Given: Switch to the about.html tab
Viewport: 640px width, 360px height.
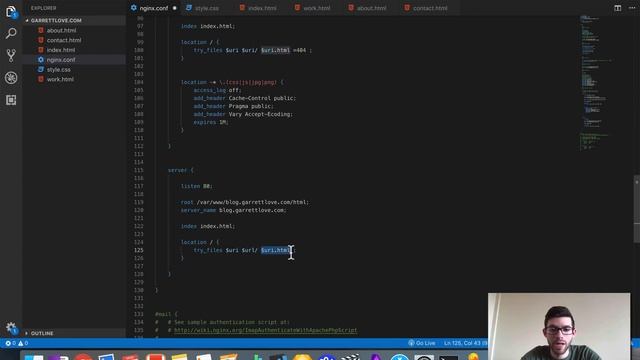Looking at the screenshot, I should pyautogui.click(x=371, y=8).
